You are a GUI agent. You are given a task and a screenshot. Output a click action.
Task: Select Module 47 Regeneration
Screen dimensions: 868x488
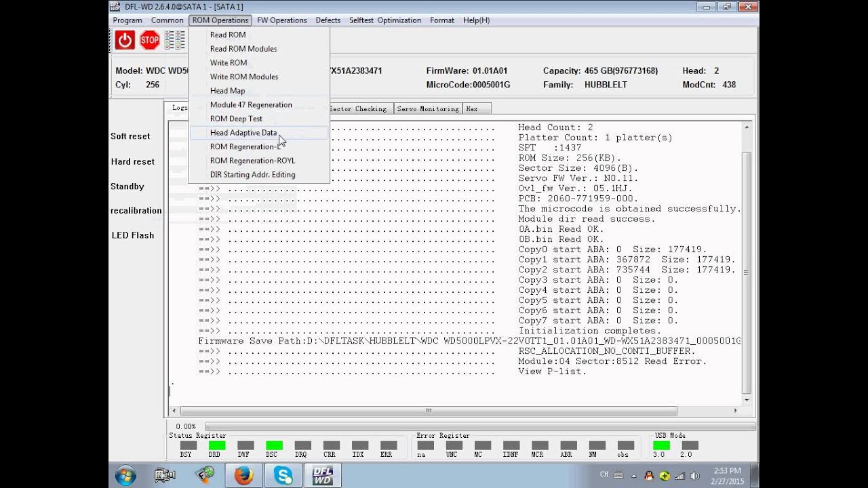coord(259,104)
